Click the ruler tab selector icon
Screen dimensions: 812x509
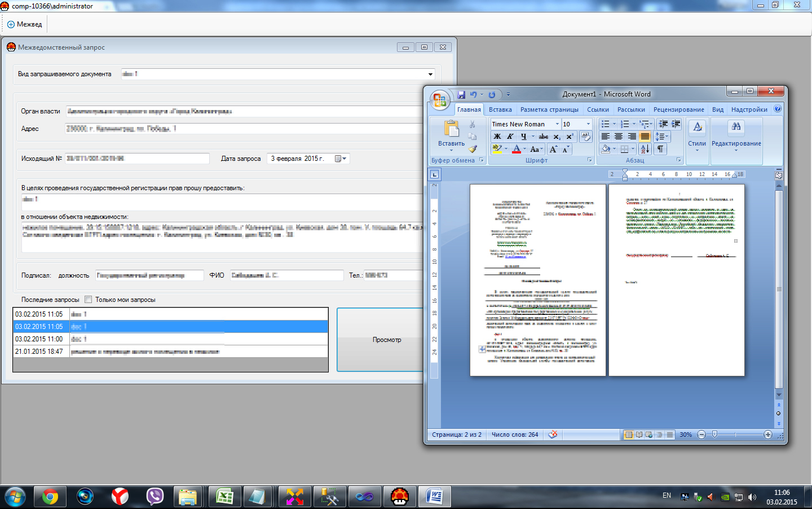point(435,174)
